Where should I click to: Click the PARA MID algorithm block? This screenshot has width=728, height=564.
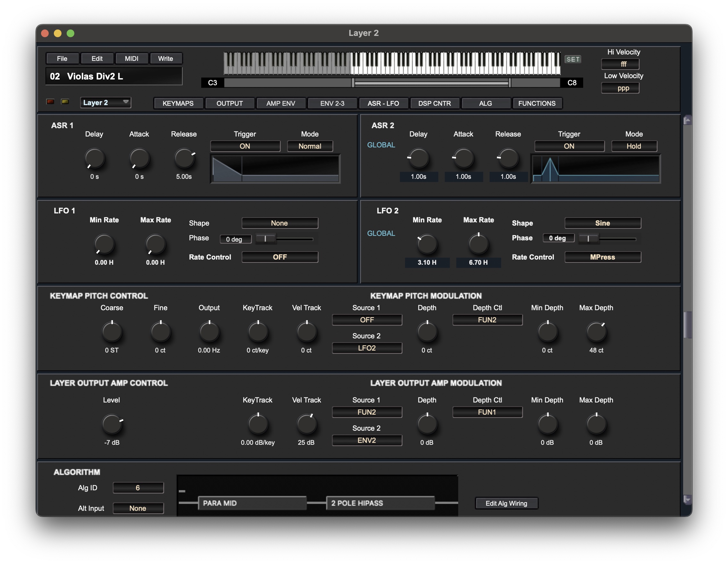click(252, 503)
